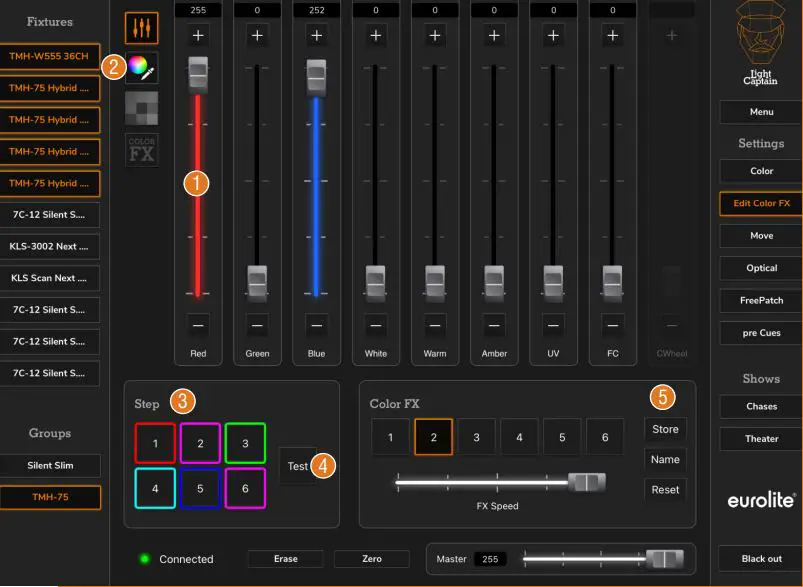Click the Master value field showing 255

click(x=490, y=559)
